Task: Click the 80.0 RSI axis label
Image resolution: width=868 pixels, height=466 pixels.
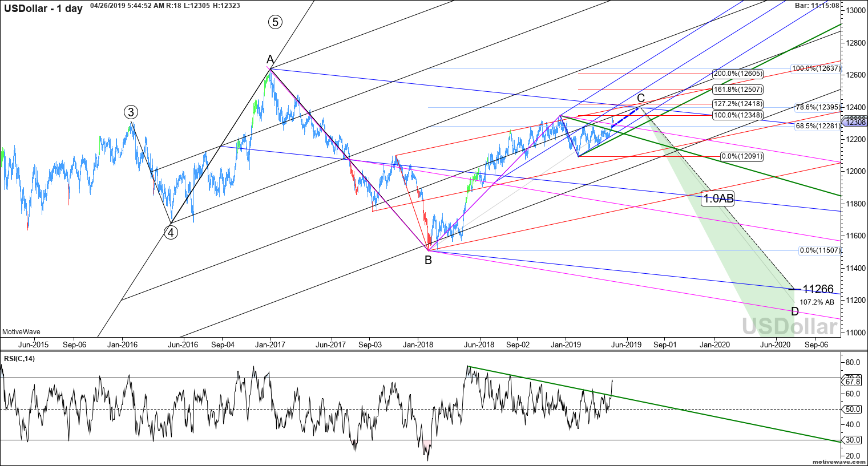Action: (x=853, y=362)
